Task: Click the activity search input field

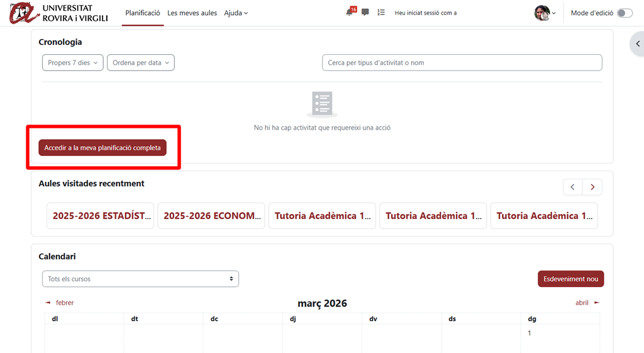Action: click(462, 63)
